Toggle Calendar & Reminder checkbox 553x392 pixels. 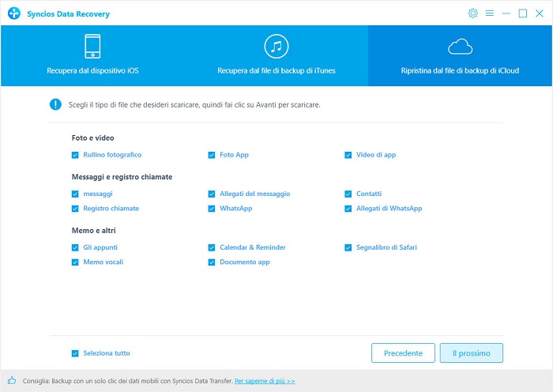click(x=212, y=247)
